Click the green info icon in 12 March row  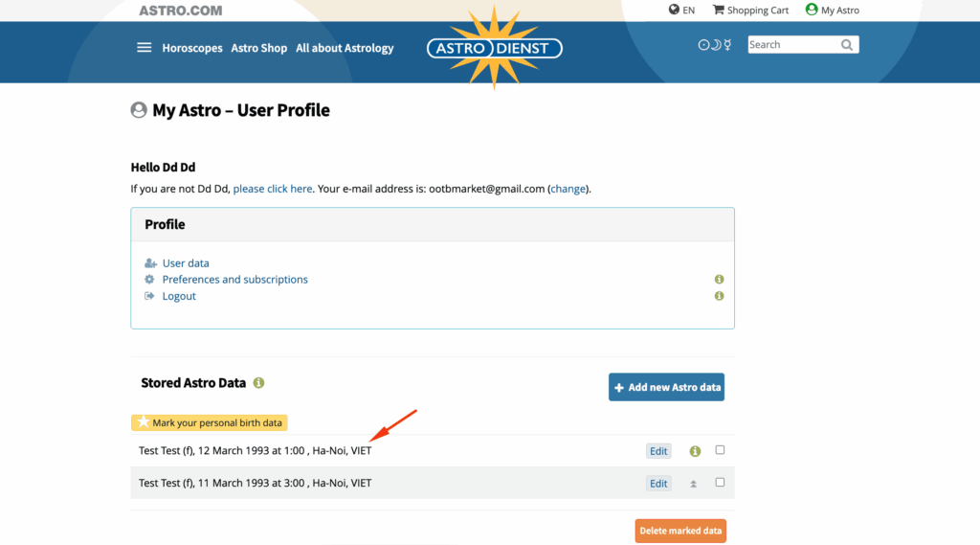tap(695, 451)
